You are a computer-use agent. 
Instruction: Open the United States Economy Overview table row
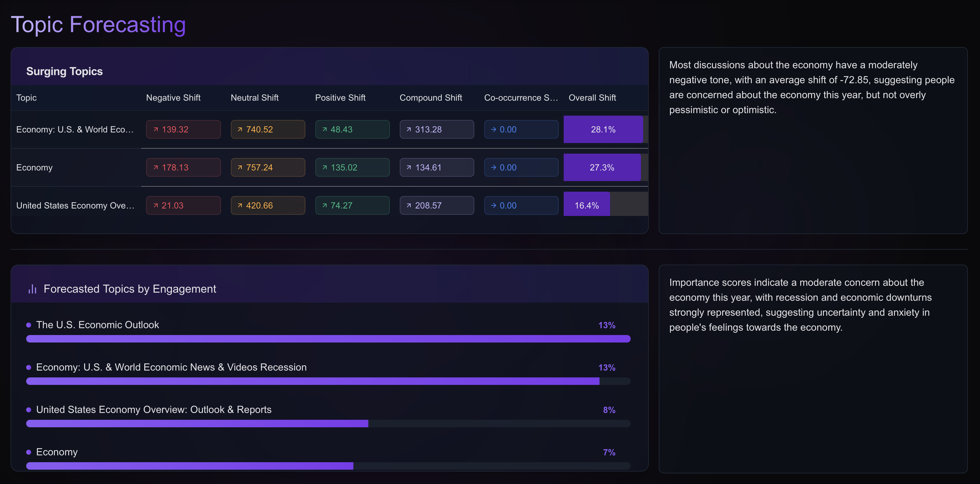(x=75, y=205)
